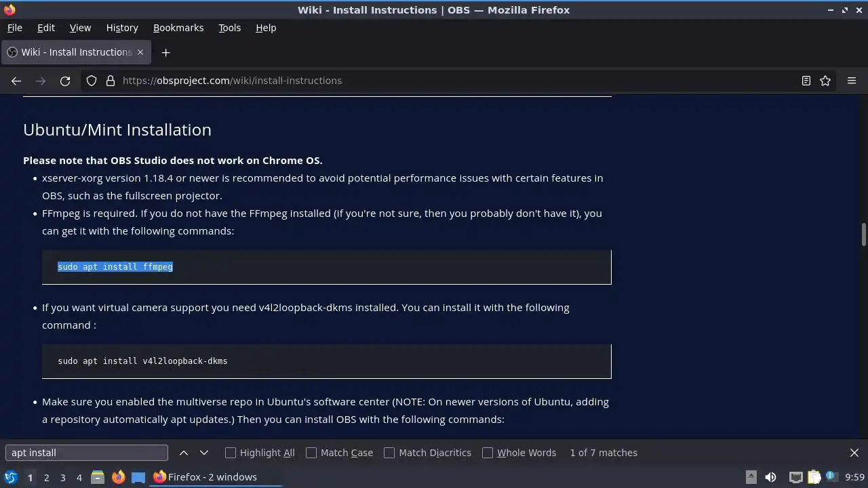Viewport: 868px width, 488px height.
Task: Maximize the Firefox window
Action: click(845, 10)
